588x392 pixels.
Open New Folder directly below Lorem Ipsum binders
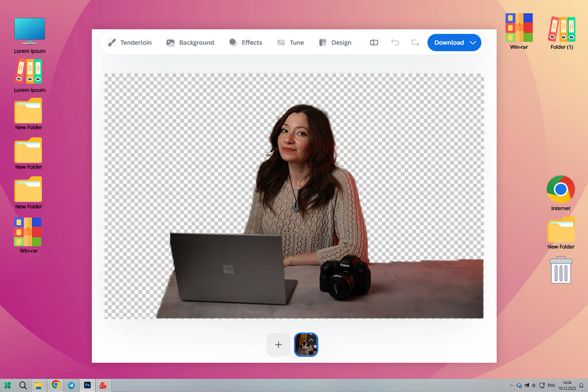click(29, 114)
